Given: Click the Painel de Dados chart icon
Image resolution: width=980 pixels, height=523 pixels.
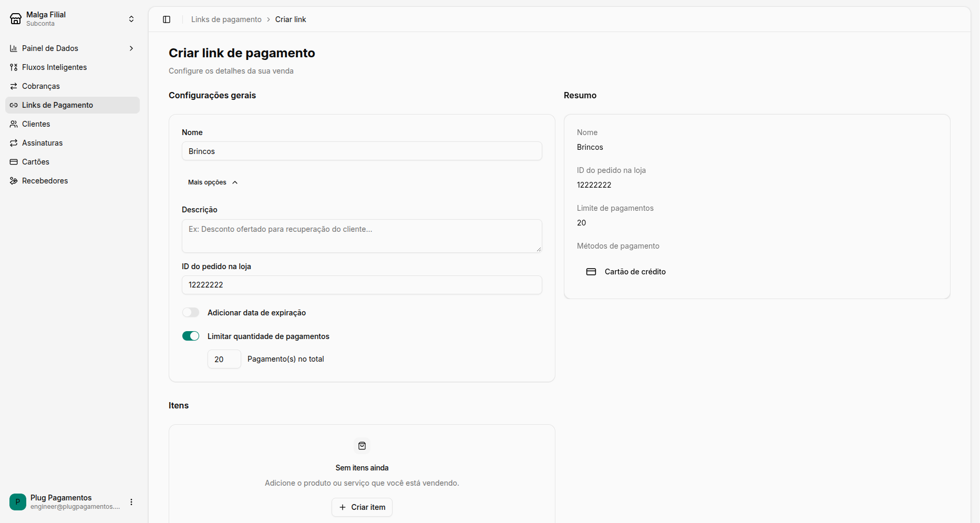Looking at the screenshot, I should tap(14, 48).
